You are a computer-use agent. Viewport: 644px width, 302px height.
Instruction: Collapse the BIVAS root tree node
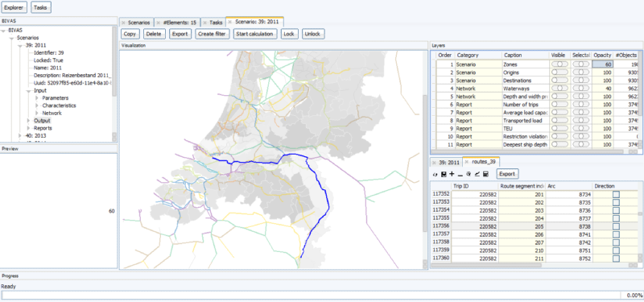[x=4, y=31]
